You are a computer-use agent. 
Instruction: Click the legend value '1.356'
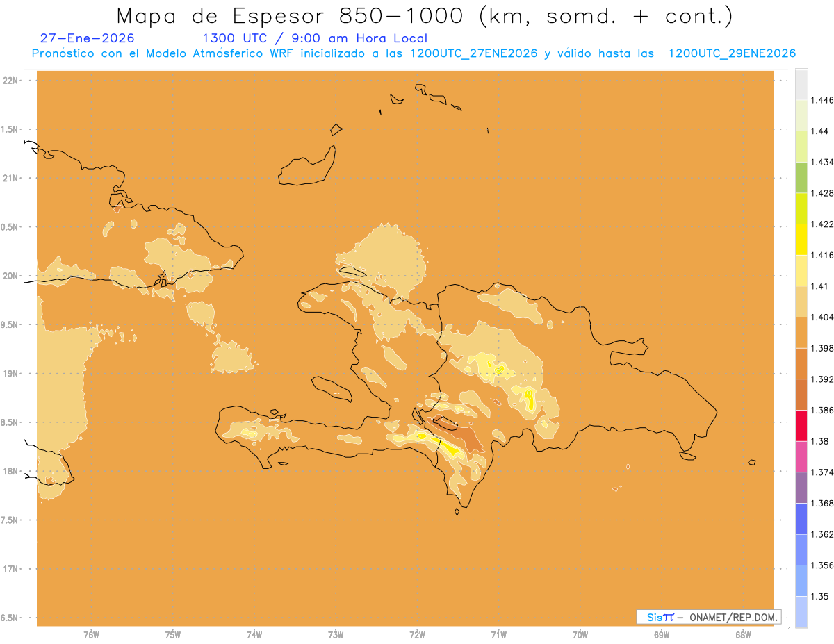point(822,565)
